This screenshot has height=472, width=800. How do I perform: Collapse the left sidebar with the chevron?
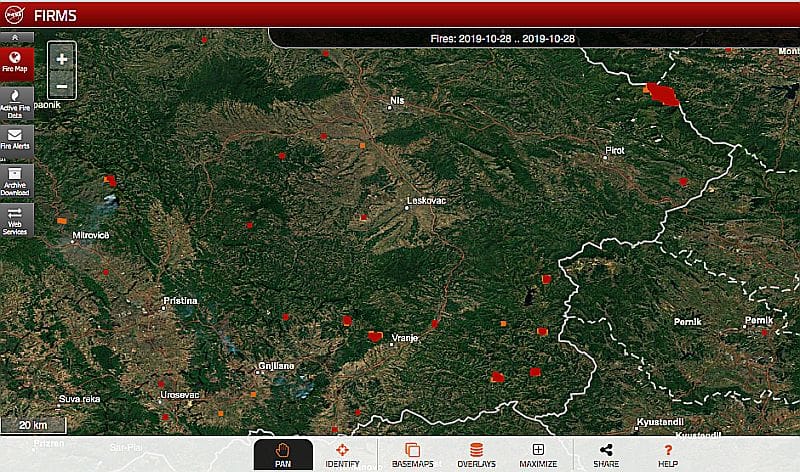[16, 37]
